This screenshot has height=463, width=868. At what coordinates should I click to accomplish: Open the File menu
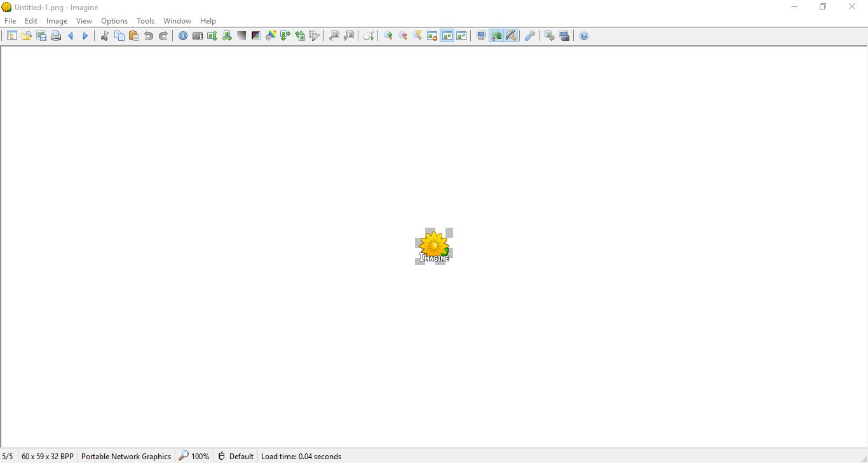tap(10, 21)
